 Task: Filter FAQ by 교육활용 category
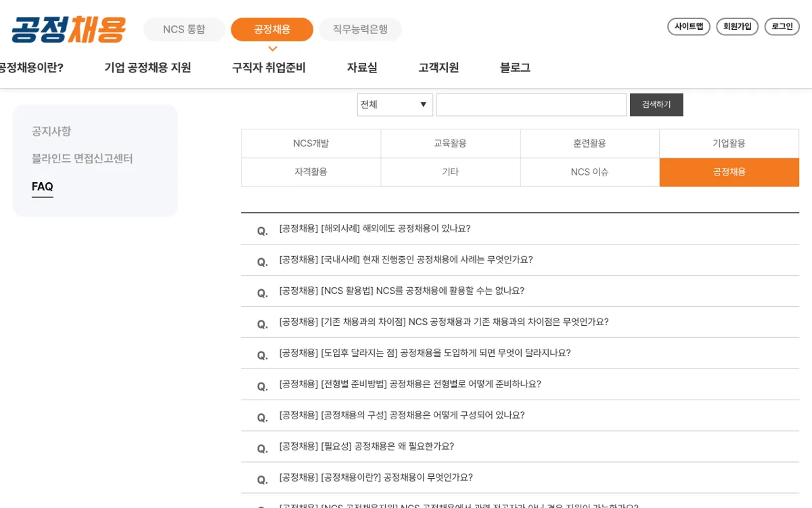coord(451,144)
